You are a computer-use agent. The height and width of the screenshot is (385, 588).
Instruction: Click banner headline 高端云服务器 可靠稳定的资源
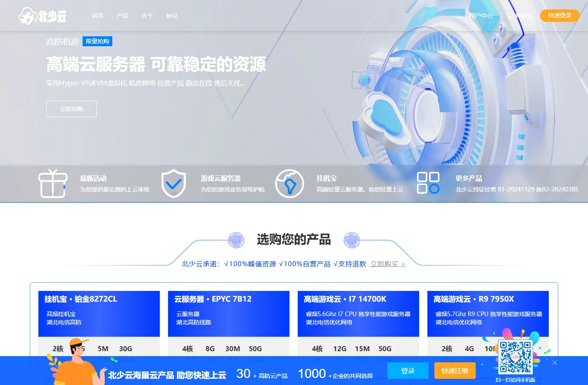click(156, 64)
